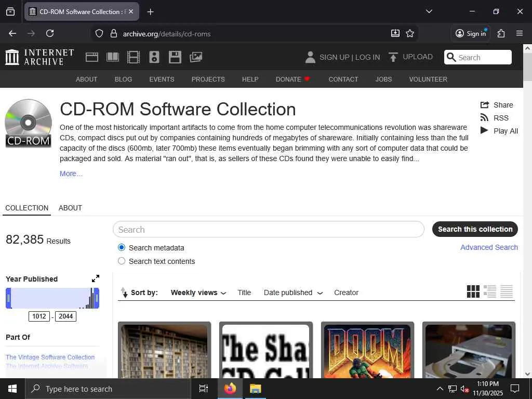Viewport: 532px width, 399px height.
Task: Open the Firefox view recent browsing icon
Action: [x=10, y=11]
